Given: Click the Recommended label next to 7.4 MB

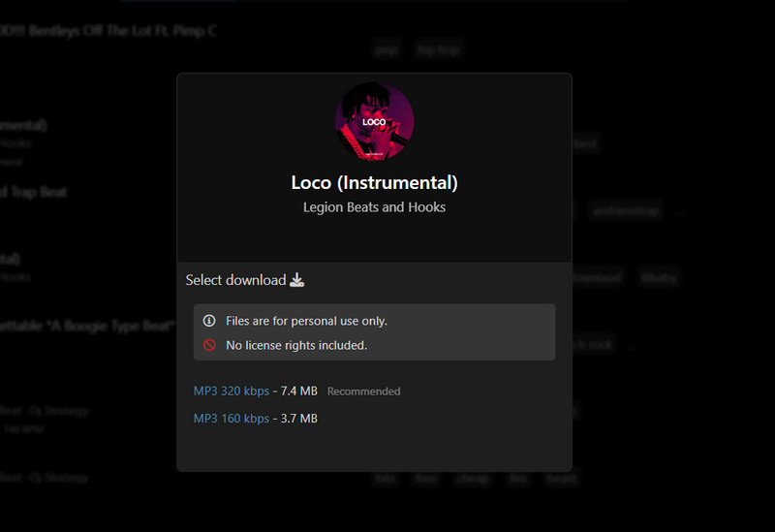Looking at the screenshot, I should 363,391.
